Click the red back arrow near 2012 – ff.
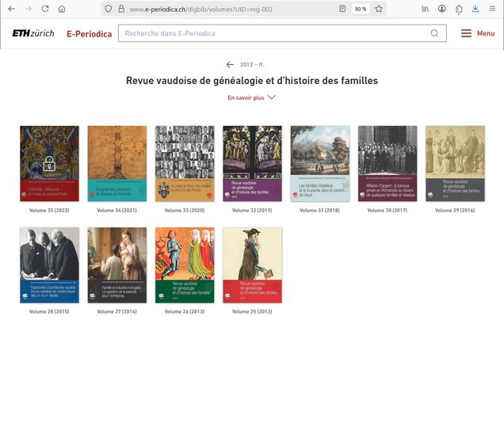504x422 pixels. (x=230, y=65)
